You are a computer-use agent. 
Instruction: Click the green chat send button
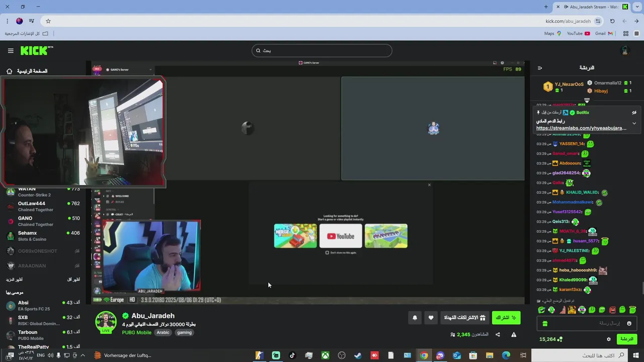click(627, 339)
